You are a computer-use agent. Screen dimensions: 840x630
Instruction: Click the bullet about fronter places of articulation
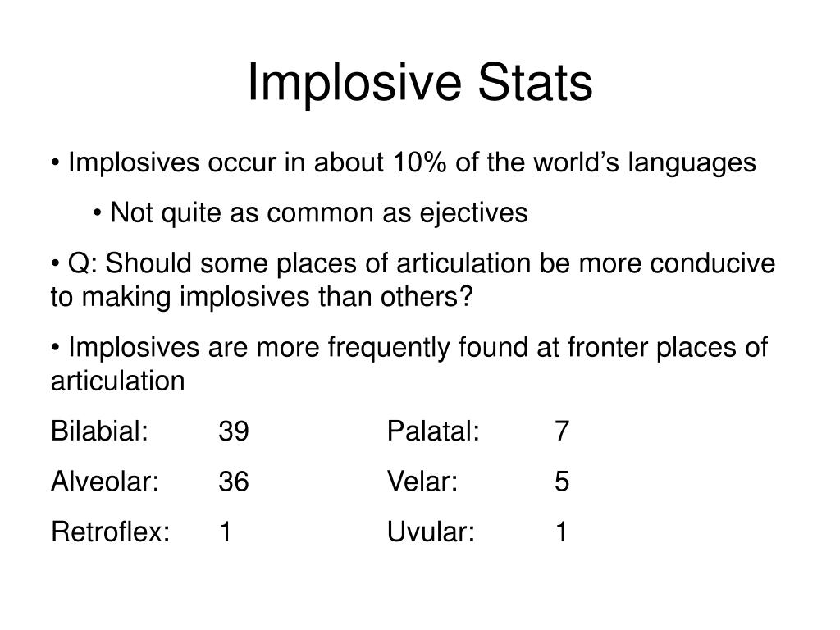[409, 363]
